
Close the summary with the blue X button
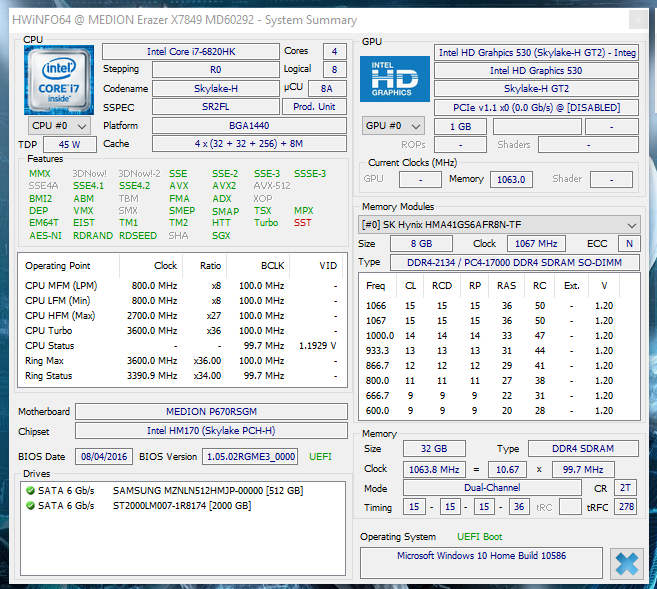point(627,563)
